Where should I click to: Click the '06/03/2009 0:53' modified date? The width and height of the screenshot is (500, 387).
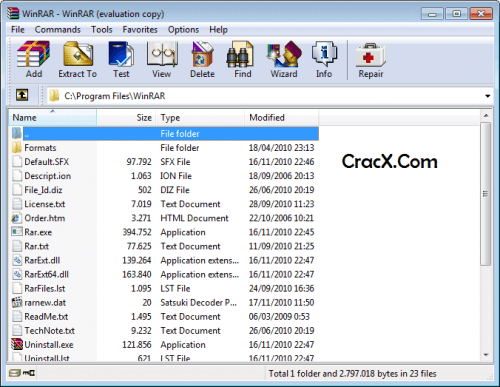[279, 316]
